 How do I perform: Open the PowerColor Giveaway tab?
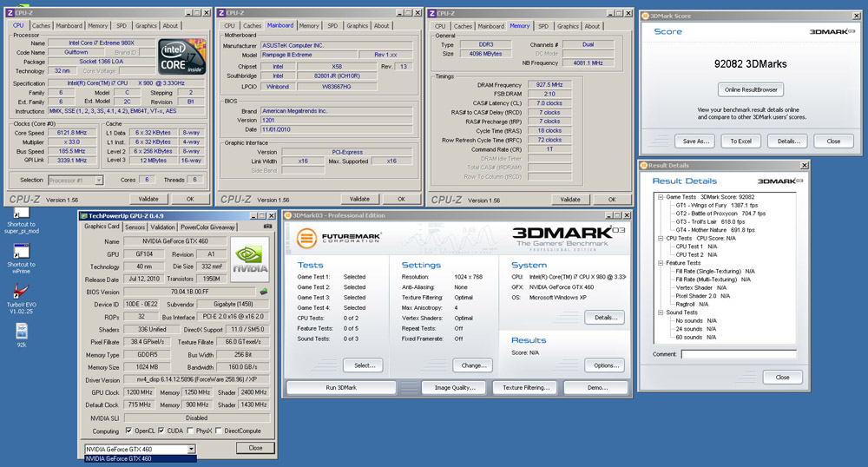click(x=207, y=227)
